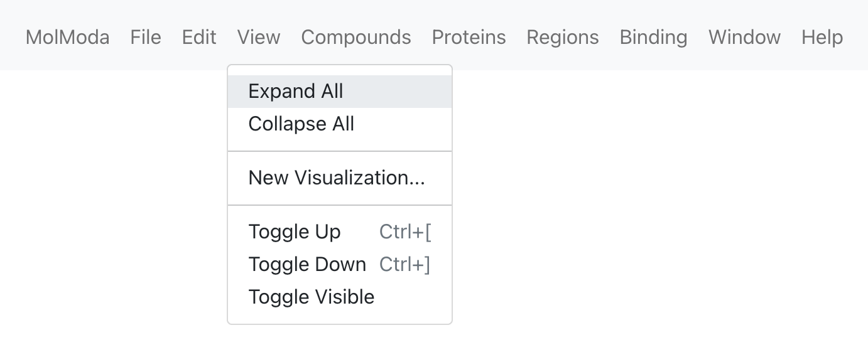868x340 pixels.
Task: Open the Window menu
Action: (744, 38)
